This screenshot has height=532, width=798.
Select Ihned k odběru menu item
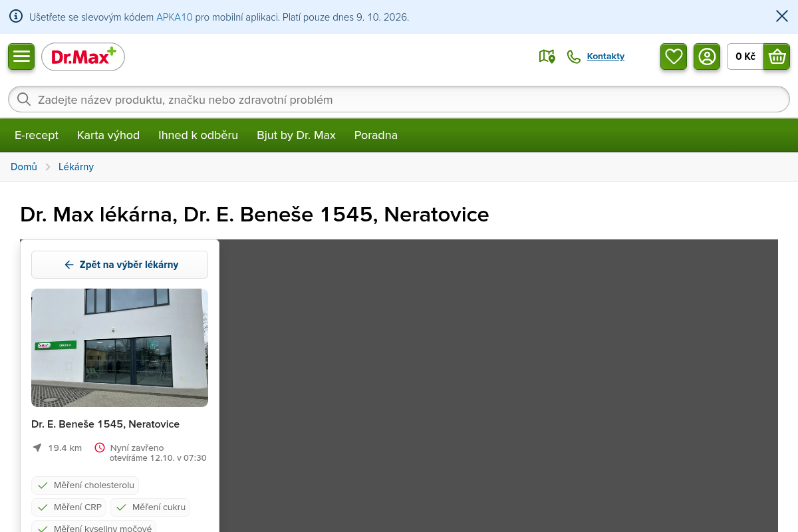pos(198,135)
